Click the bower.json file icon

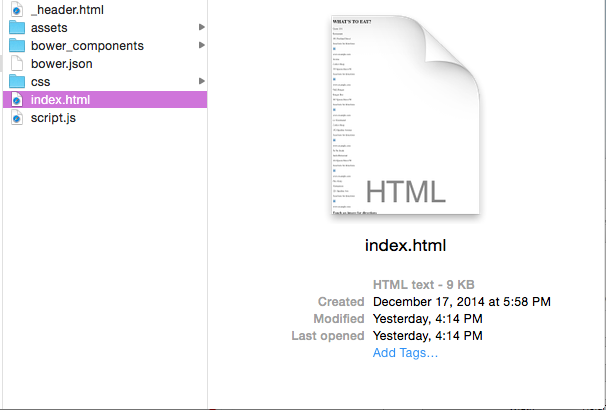point(17,63)
